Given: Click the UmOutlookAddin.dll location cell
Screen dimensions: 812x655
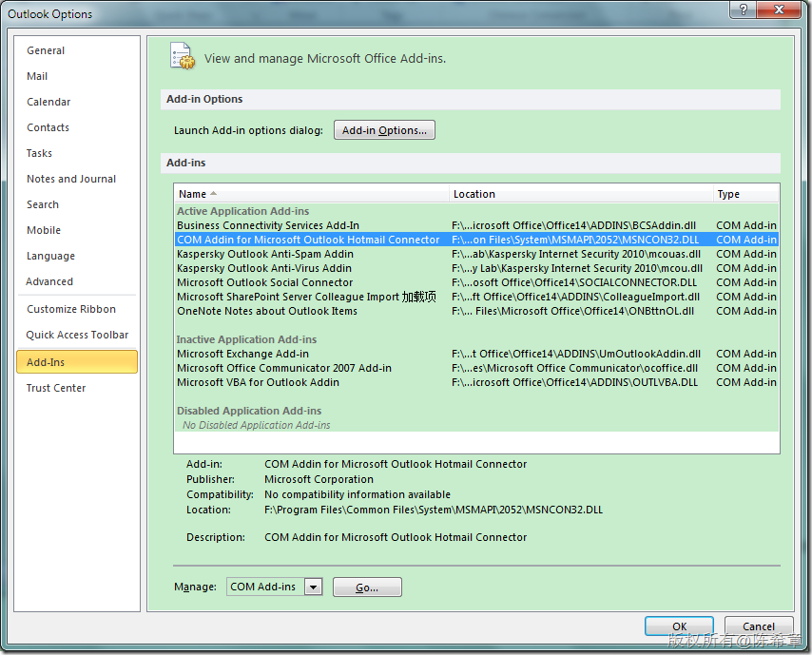Looking at the screenshot, I should (x=576, y=354).
